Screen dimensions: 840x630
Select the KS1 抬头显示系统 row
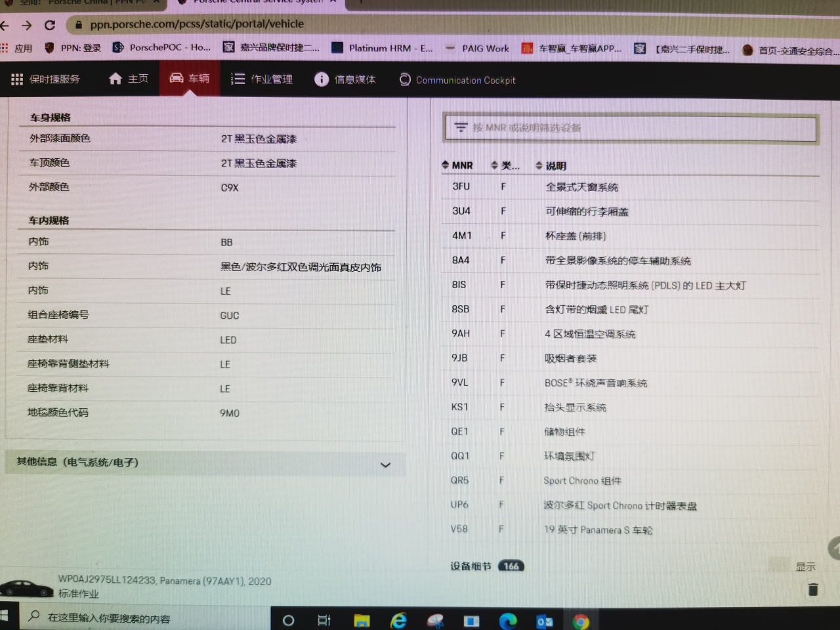[x=631, y=407]
